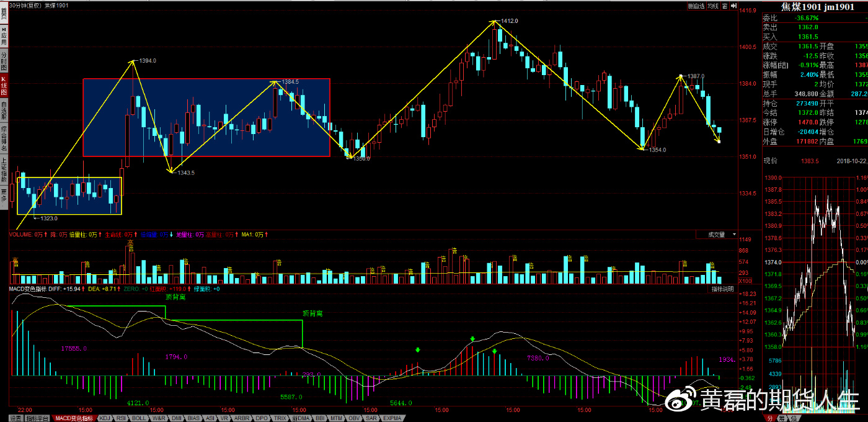Toggle the 均线 moving average button
The image size is (868, 422).
(x=713, y=6)
